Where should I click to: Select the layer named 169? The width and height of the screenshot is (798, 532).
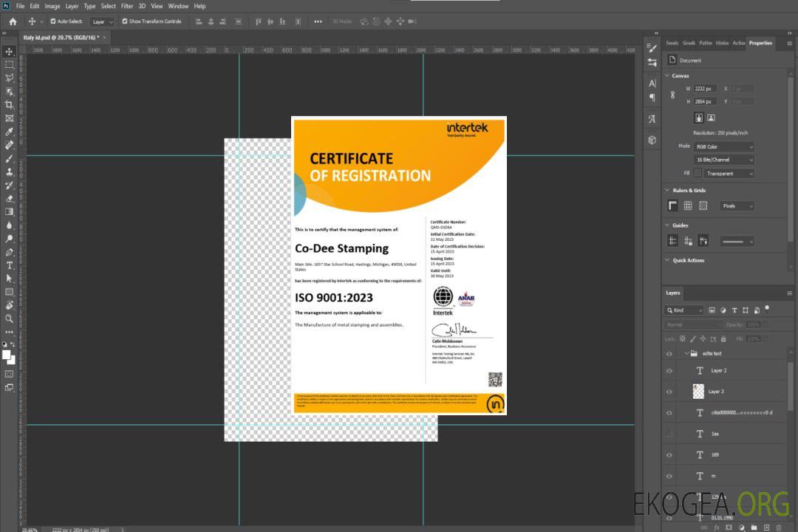[715, 455]
